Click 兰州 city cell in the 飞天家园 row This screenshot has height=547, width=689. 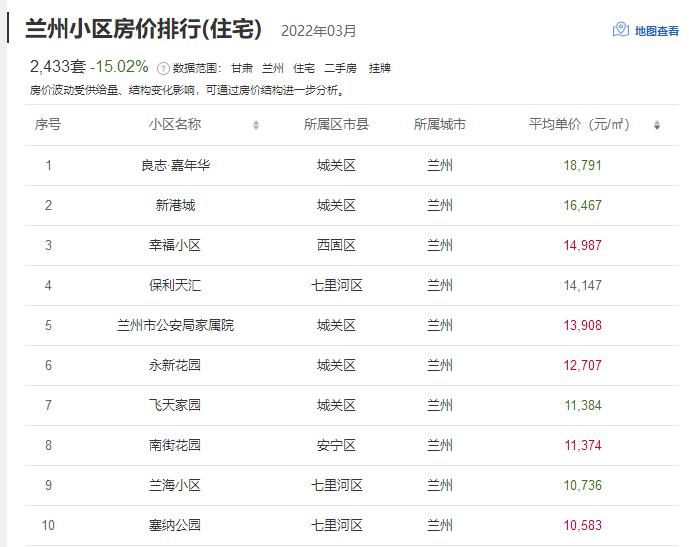click(x=440, y=405)
